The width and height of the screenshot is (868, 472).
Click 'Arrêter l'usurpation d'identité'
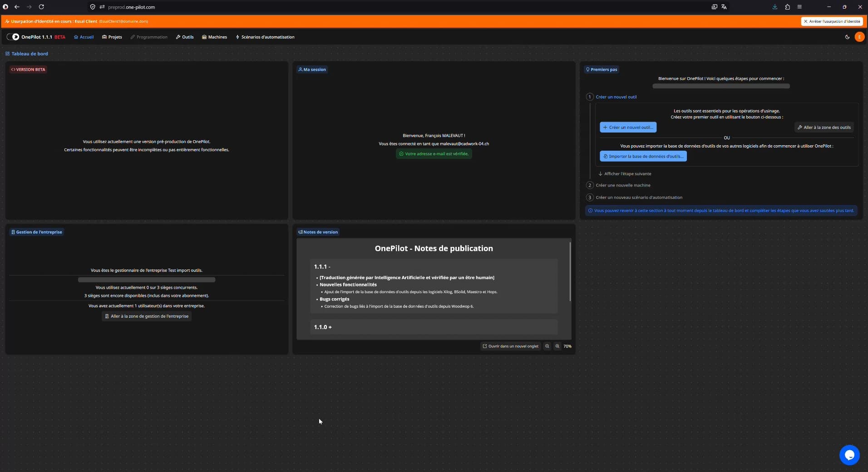(x=833, y=21)
